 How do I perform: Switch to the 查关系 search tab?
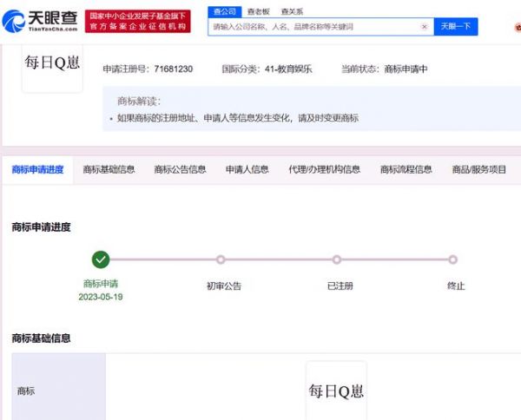coord(292,11)
